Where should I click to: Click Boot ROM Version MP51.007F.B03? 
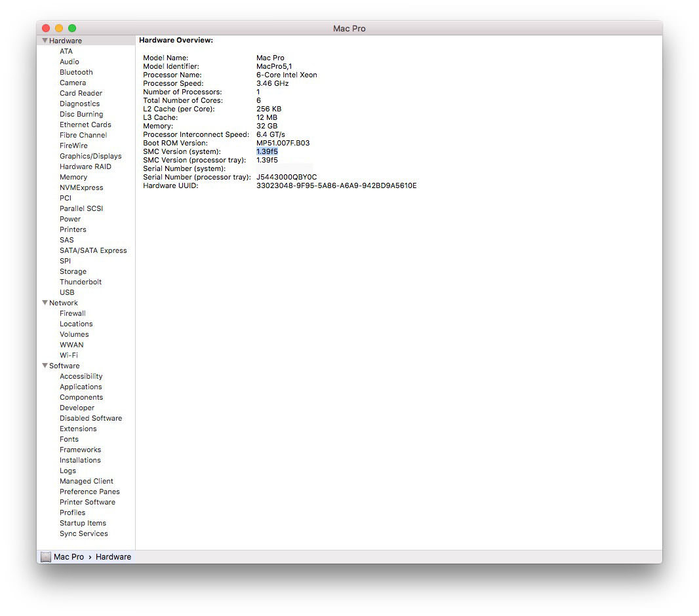point(283,143)
